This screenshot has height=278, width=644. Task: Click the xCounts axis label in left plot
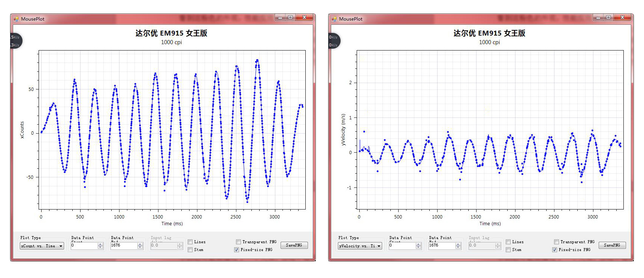(22, 130)
